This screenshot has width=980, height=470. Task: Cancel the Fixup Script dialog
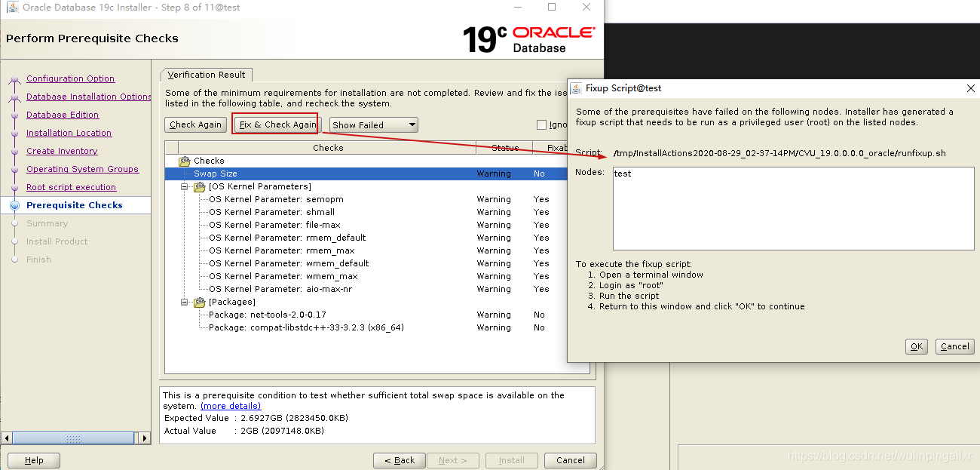click(x=954, y=346)
